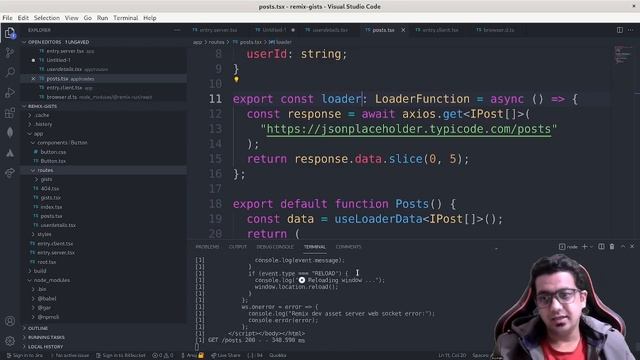640x360 pixels.
Task: Open button.css in file tree
Action: pos(53,152)
